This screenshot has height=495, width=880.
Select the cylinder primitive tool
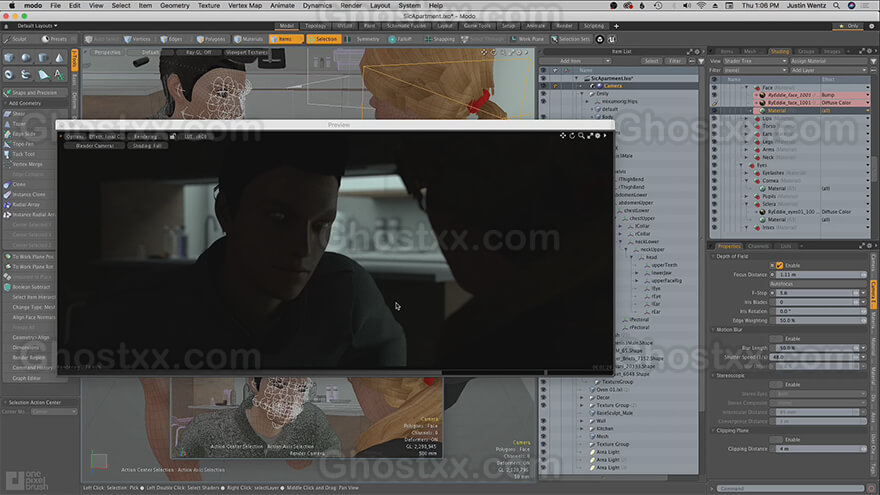(43, 58)
